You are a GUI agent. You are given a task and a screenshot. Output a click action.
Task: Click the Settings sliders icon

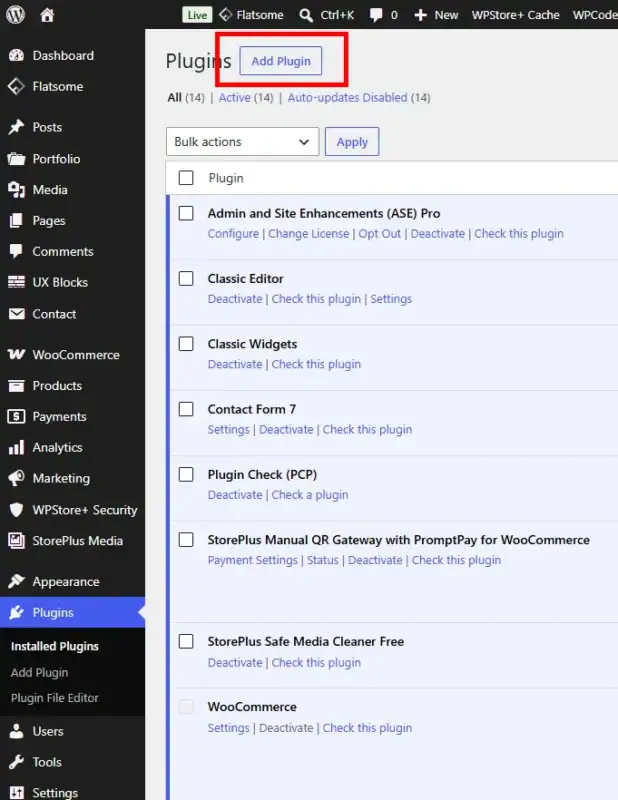[16, 792]
